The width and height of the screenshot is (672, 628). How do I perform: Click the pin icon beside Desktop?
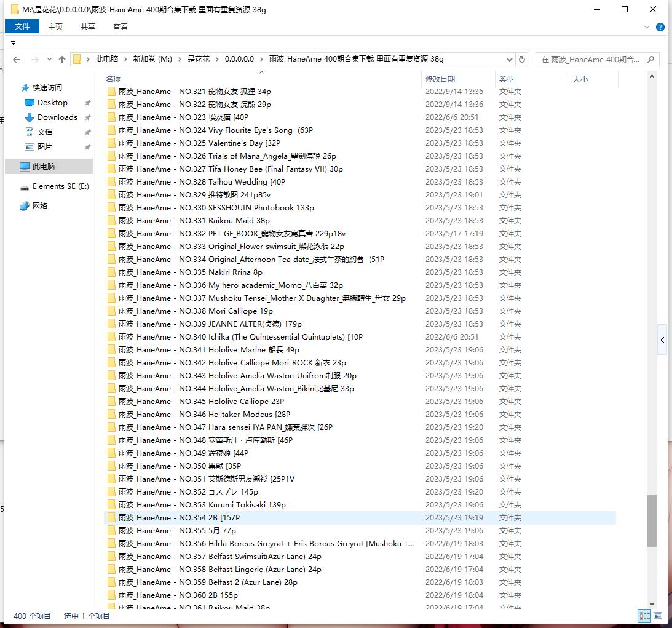pyautogui.click(x=87, y=103)
